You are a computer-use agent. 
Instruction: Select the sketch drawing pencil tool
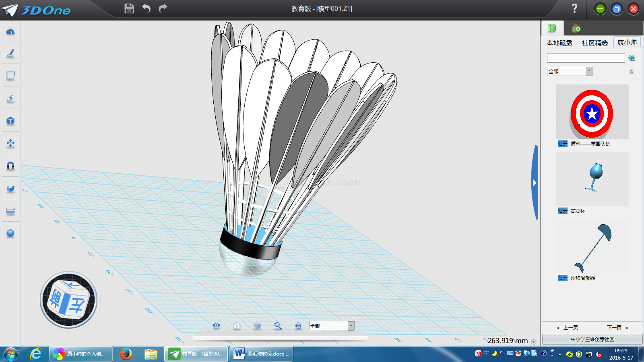10,53
